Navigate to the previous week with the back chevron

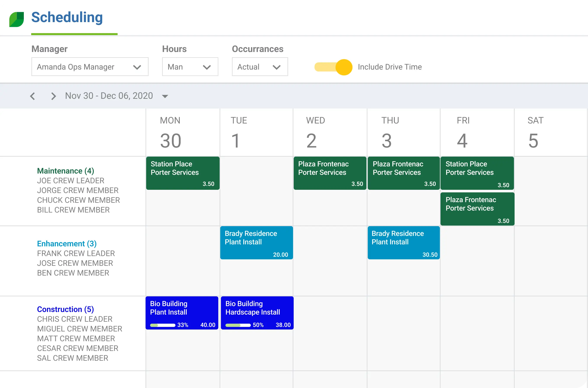32,96
